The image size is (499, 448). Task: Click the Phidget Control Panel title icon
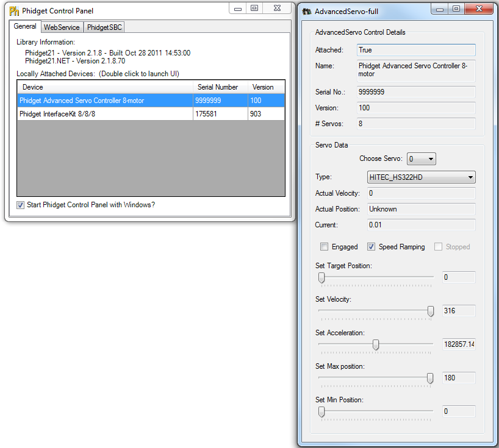[x=14, y=11]
